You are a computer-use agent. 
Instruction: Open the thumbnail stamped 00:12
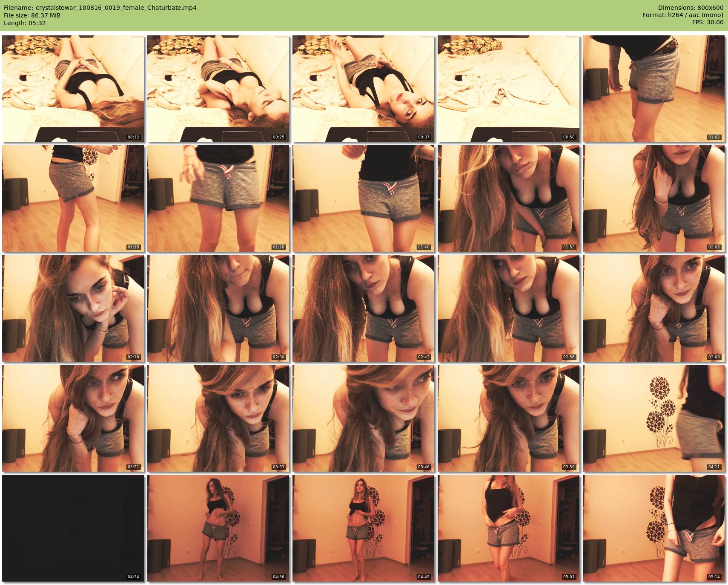click(x=73, y=89)
